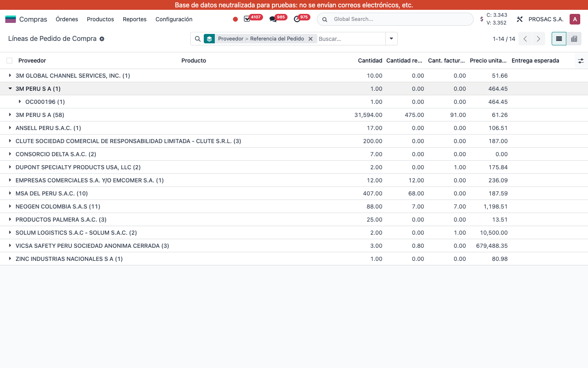
Task: Expand ZINC INDUSTRIAS NACIONALES group
Action: [10, 259]
